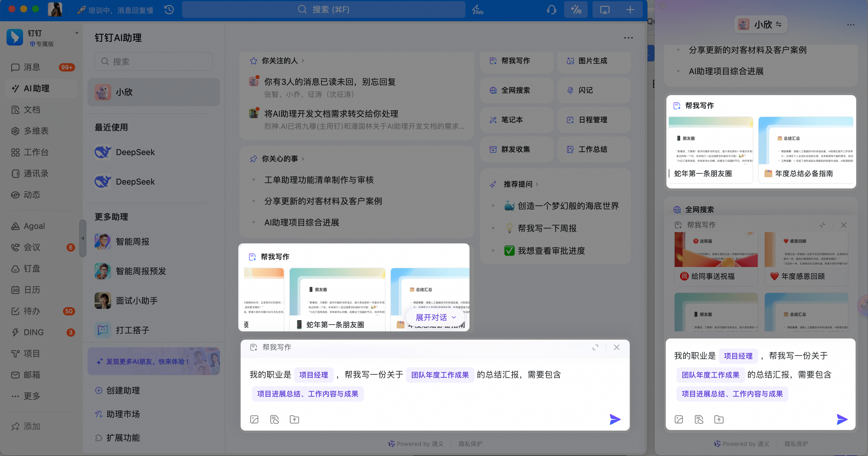
Task: Click the assistant 搜索 field in 钉钉AI助理 panel
Action: click(x=154, y=62)
